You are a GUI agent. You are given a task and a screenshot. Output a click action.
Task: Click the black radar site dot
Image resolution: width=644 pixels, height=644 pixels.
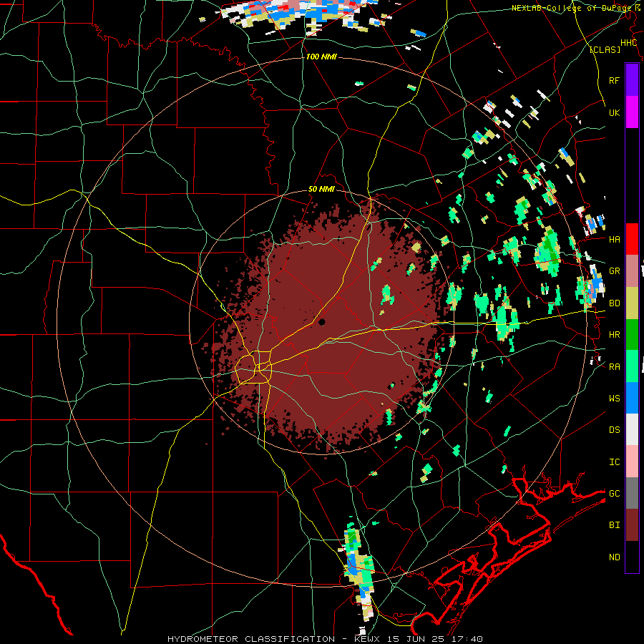click(321, 322)
